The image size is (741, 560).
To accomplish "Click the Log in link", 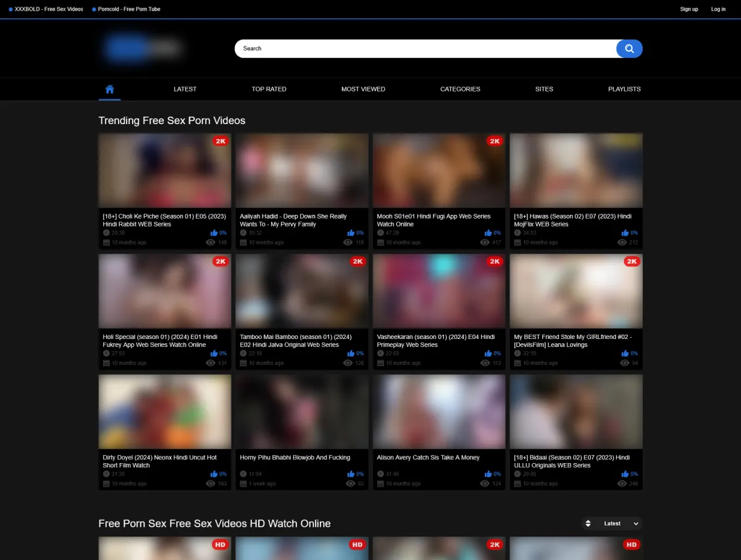I will 718,9.
